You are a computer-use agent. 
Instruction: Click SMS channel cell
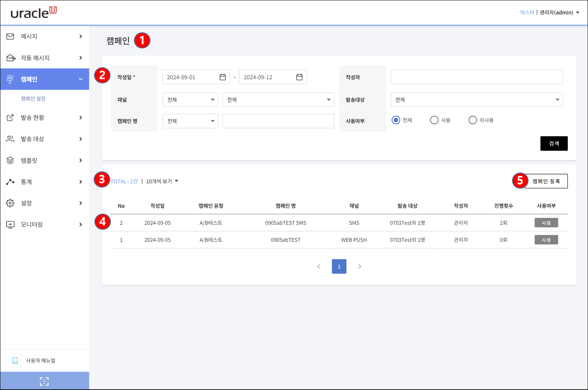[x=354, y=223]
